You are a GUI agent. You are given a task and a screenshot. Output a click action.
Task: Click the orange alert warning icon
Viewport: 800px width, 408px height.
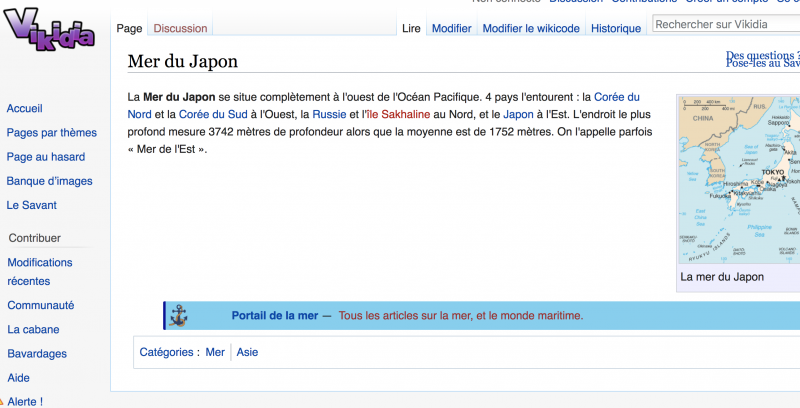click(x=4, y=401)
